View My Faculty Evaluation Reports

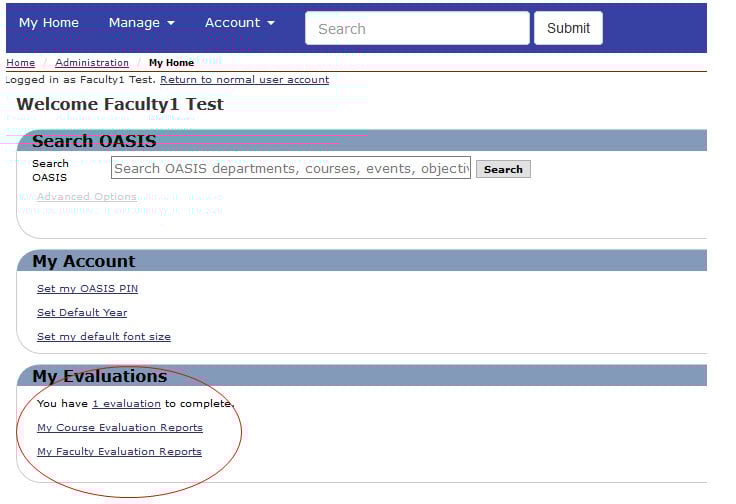coord(119,452)
